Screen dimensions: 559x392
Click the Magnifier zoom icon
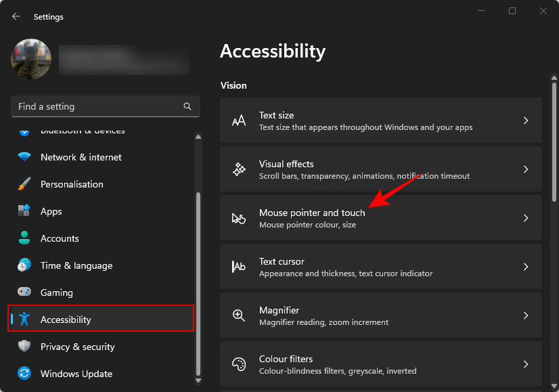239,315
